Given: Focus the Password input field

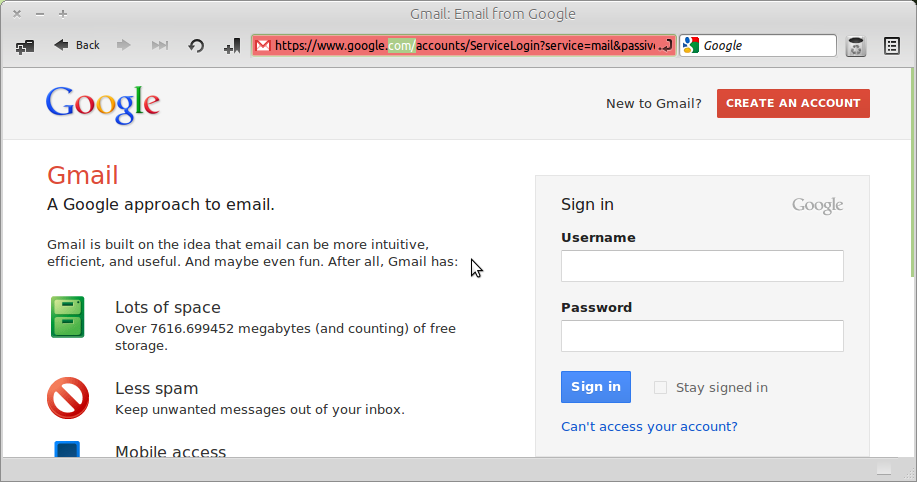Looking at the screenshot, I should tap(702, 336).
